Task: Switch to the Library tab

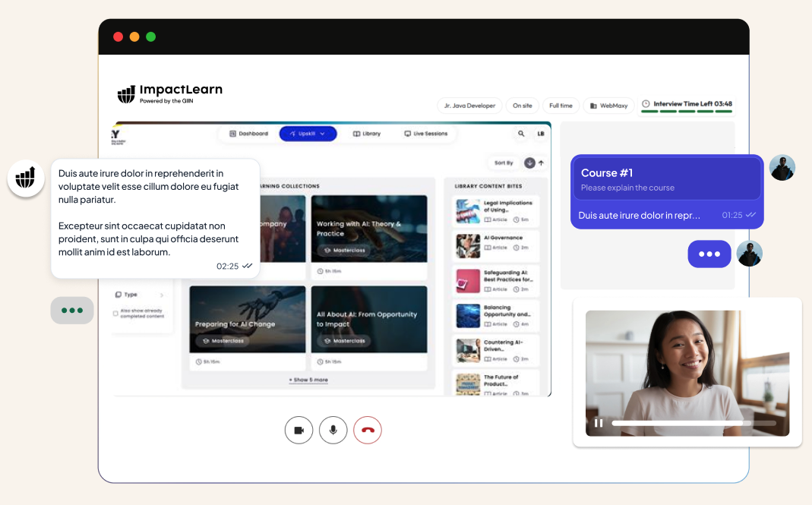Action: point(367,134)
